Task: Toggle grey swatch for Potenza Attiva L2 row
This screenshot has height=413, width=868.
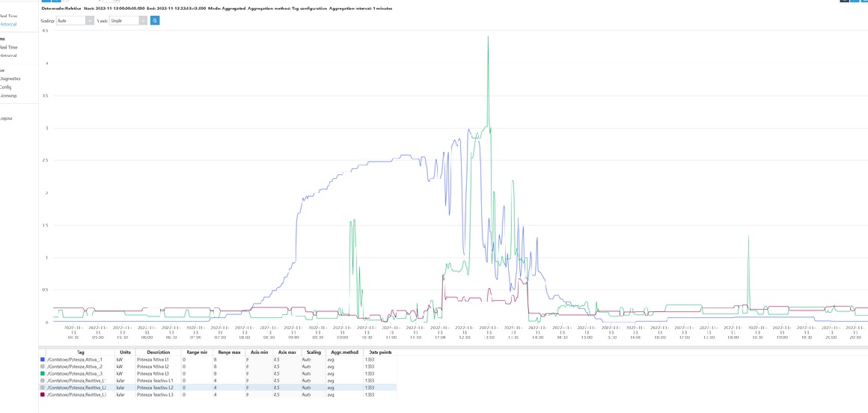Action: tap(43, 367)
